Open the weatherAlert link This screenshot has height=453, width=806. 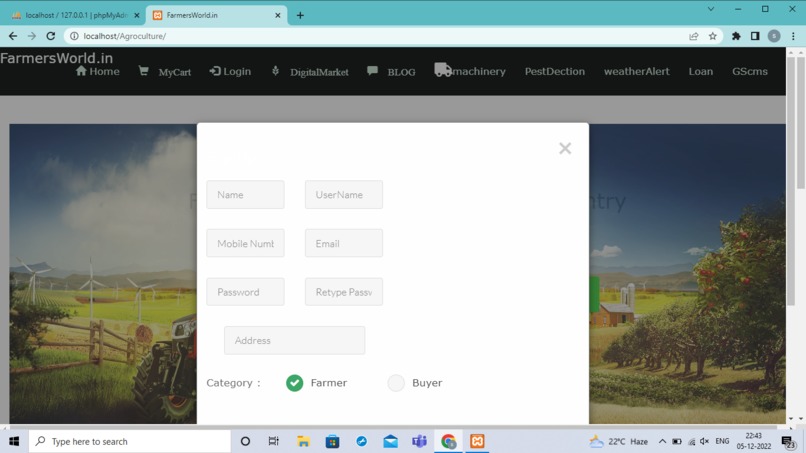coord(636,71)
